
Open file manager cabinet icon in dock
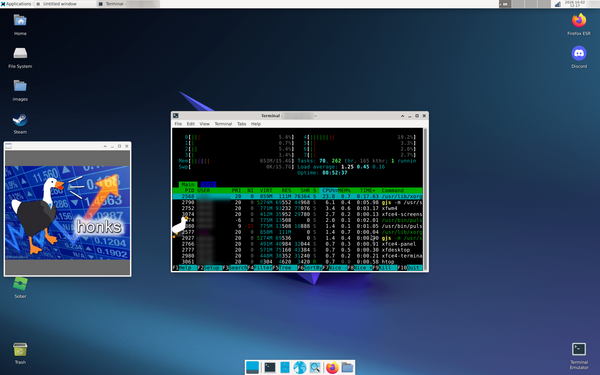285,367
